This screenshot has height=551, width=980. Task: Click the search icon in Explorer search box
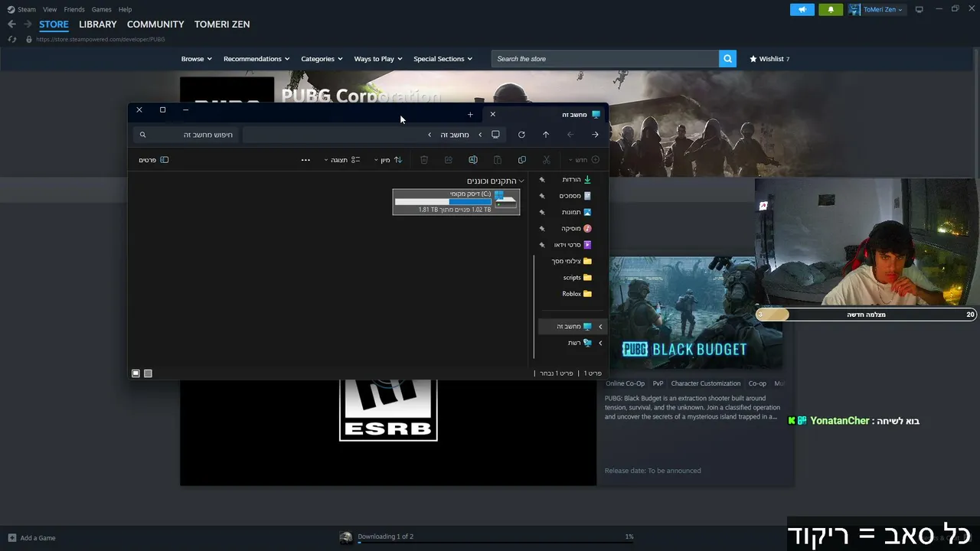[x=142, y=135]
